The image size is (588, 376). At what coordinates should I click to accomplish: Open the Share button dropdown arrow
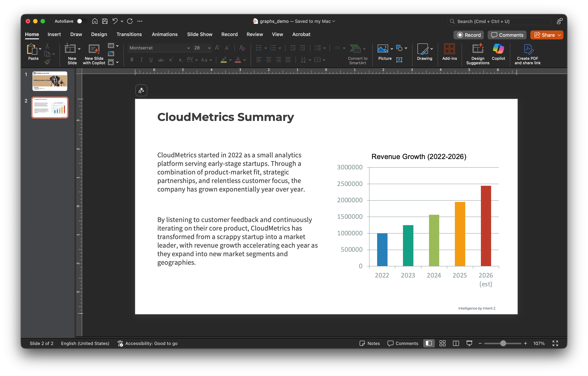pyautogui.click(x=559, y=35)
